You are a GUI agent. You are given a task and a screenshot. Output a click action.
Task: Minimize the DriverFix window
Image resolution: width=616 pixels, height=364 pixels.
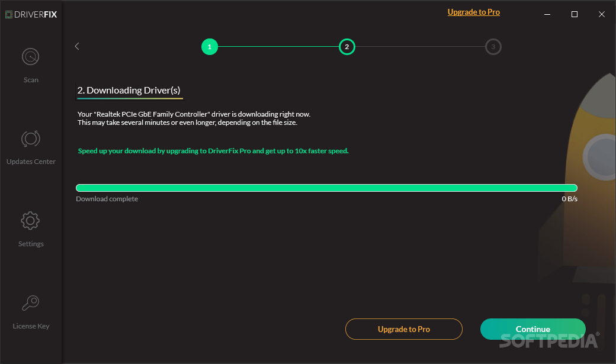(x=547, y=14)
